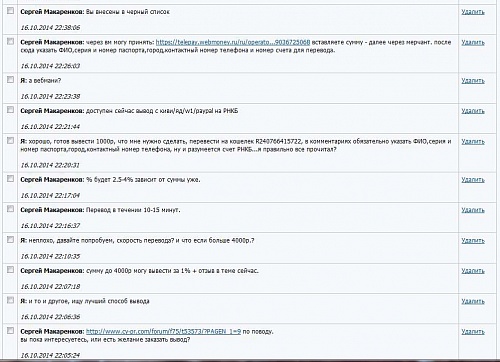Check box beside the 22:16:37 message
500x362 pixels.
point(10,209)
